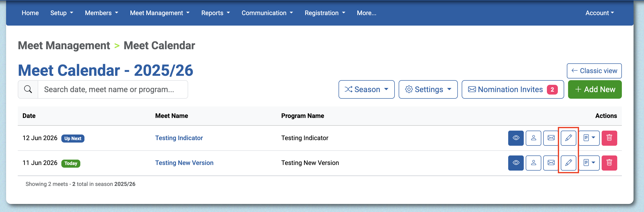Open Nomination Invites

point(513,89)
